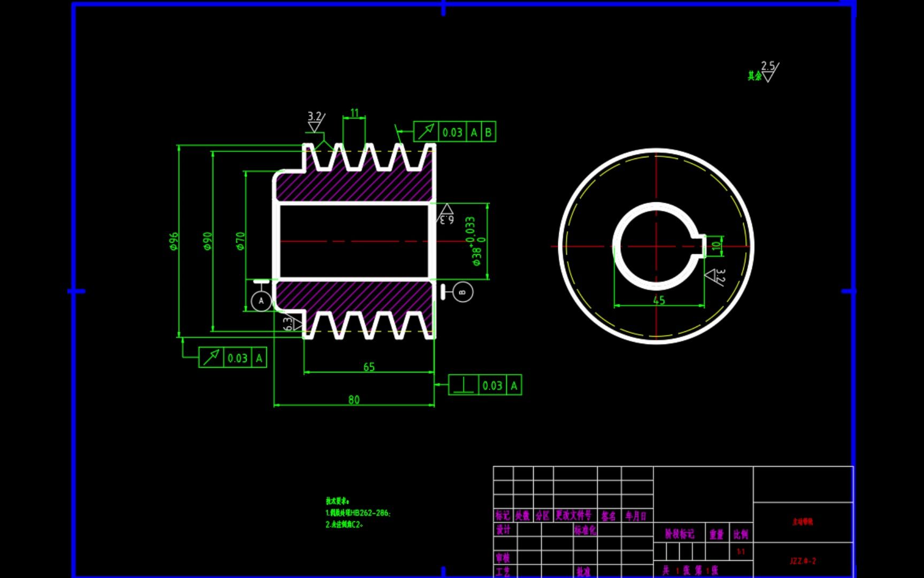
Task: Select the red part name above JZZ 4-2
Action: [803, 522]
